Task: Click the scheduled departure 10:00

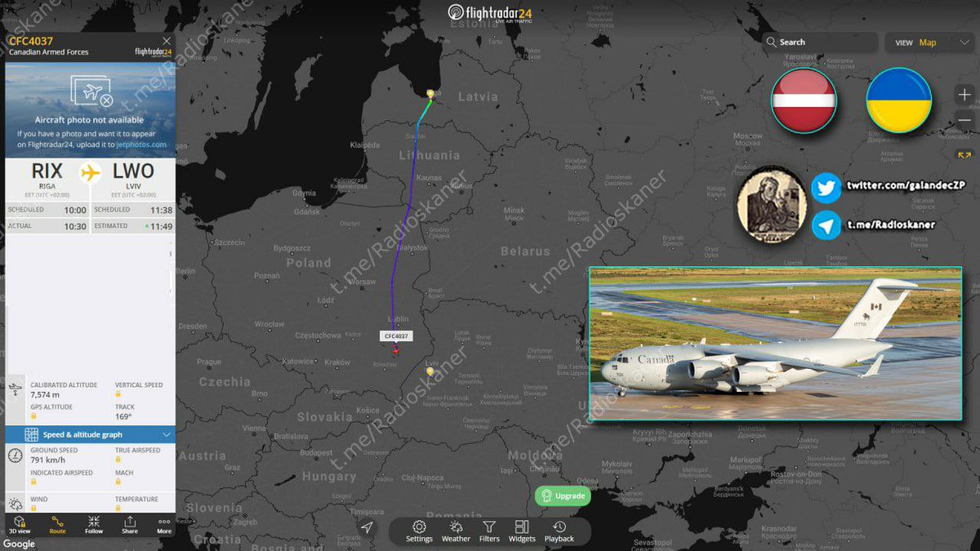Action: pos(75,210)
